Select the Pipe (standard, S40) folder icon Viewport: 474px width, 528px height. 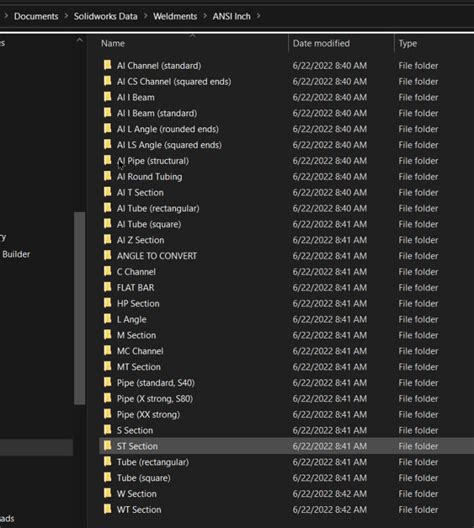[x=107, y=382]
